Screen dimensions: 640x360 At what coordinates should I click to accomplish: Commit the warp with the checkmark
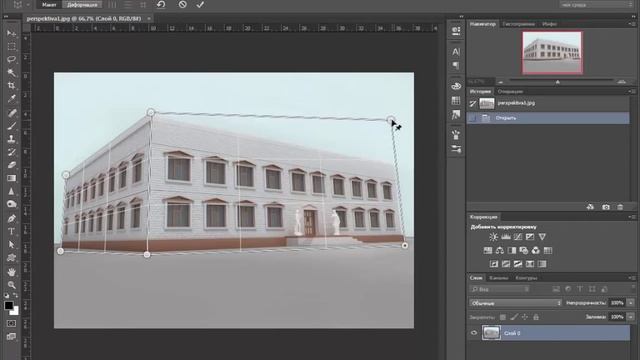pos(200,4)
